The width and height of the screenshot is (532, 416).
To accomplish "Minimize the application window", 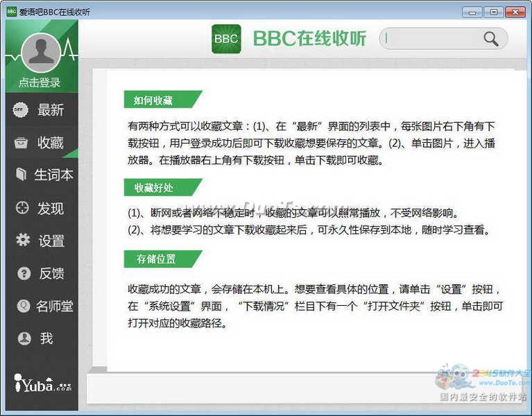I will pos(472,12).
